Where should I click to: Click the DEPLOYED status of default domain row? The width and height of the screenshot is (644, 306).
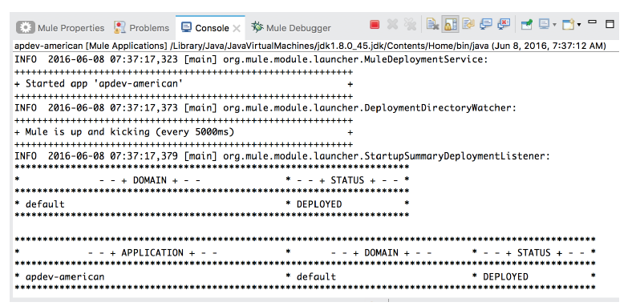319,204
